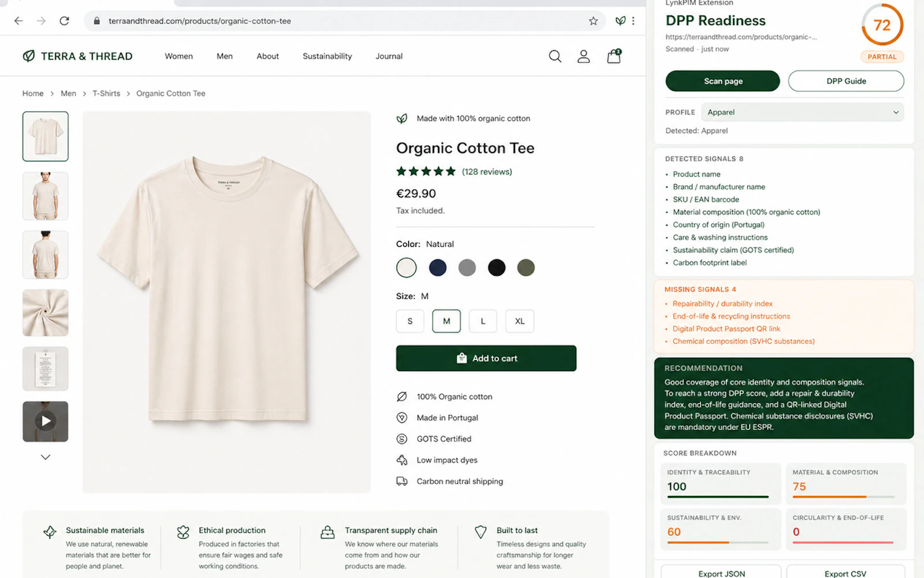Choose the navy blue color swatch
Image resolution: width=924 pixels, height=578 pixels.
(x=438, y=268)
